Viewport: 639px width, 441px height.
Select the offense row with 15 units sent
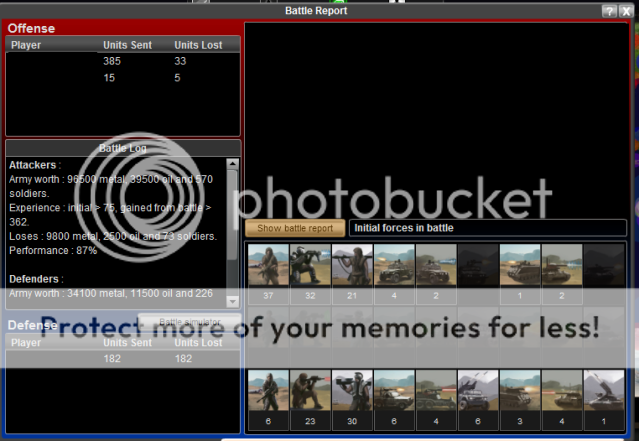[123, 78]
